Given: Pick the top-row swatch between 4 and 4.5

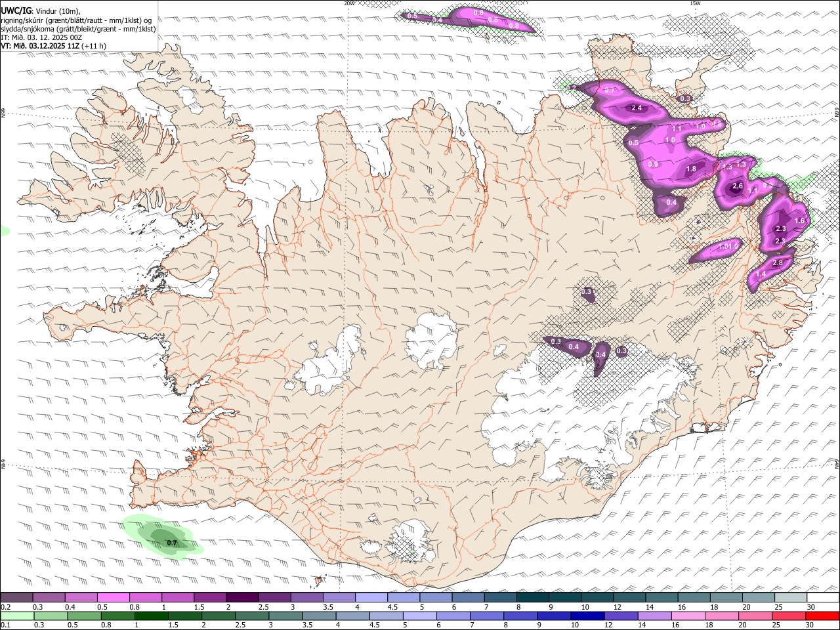Looking at the screenshot, I should click(x=371, y=597).
